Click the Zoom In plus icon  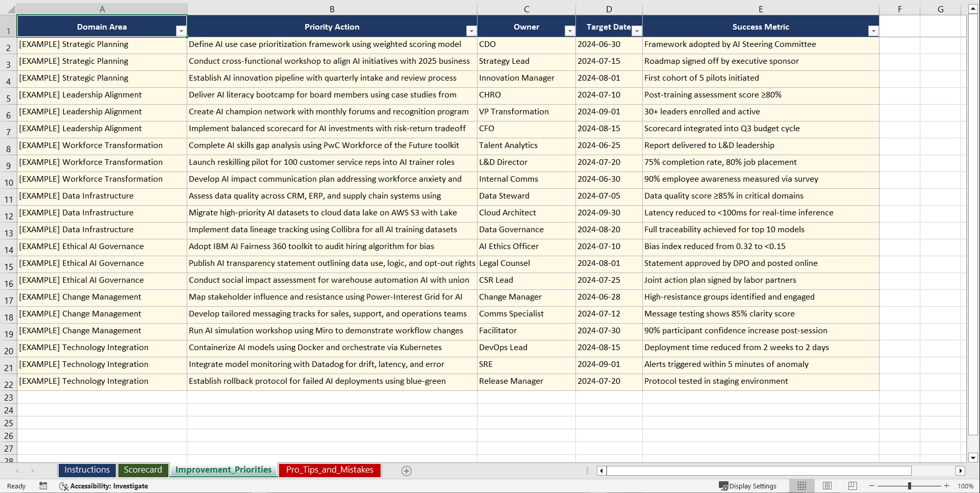947,486
